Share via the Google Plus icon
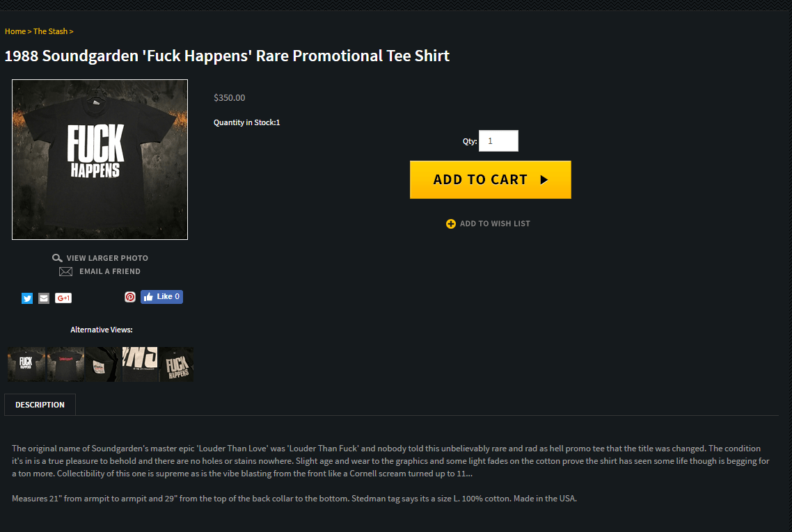Screen dimensions: 792x532 click(x=63, y=298)
